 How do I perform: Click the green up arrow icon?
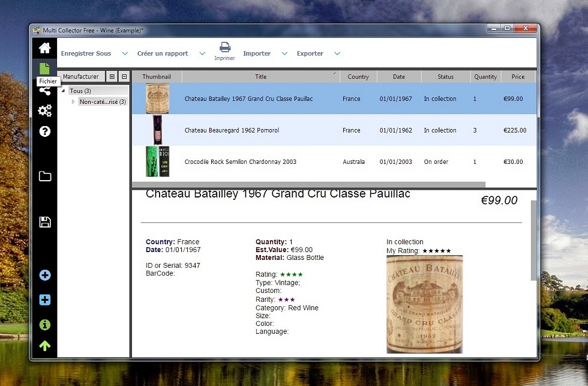coord(45,346)
